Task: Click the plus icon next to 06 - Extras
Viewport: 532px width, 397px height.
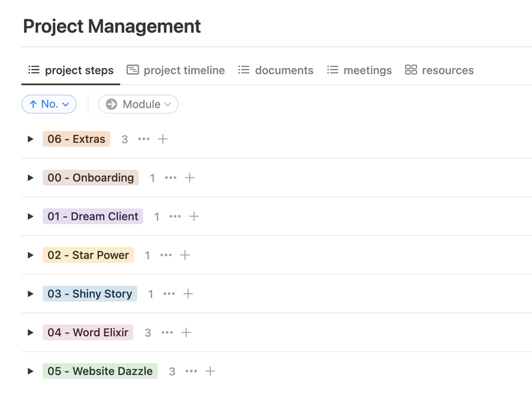Action: tap(163, 139)
